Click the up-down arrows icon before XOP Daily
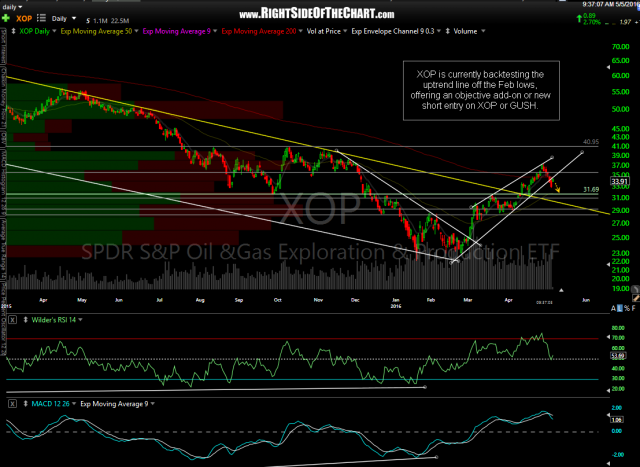The width and height of the screenshot is (640, 467). pyautogui.click(x=13, y=31)
